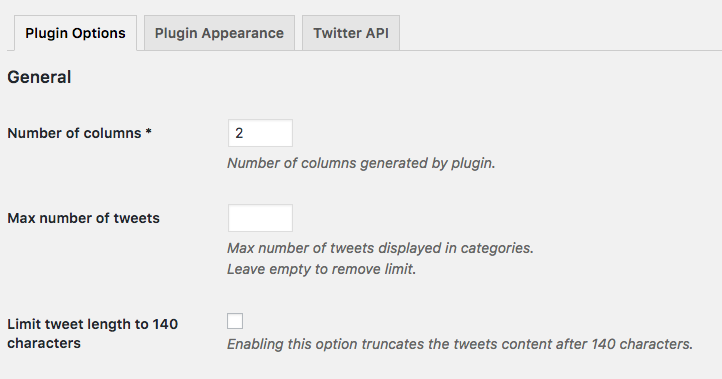
Task: Click the Leave empty to remove limit hint
Action: 321,269
